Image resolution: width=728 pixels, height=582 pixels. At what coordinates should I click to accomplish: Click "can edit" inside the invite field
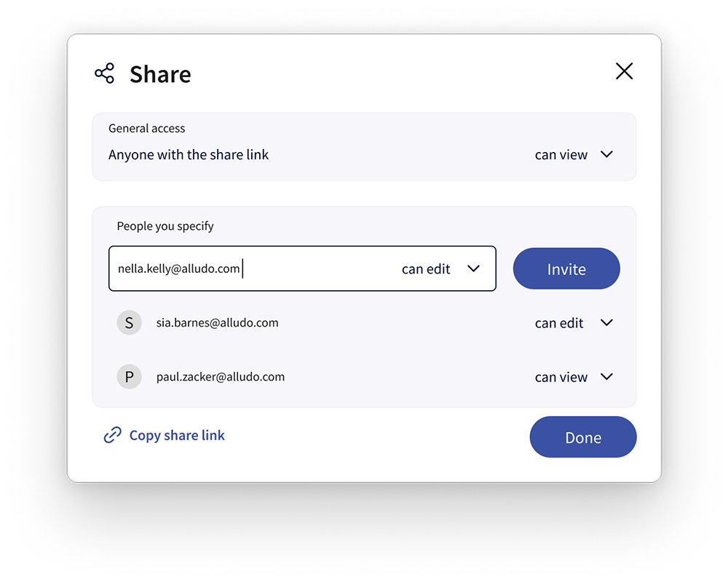(426, 268)
